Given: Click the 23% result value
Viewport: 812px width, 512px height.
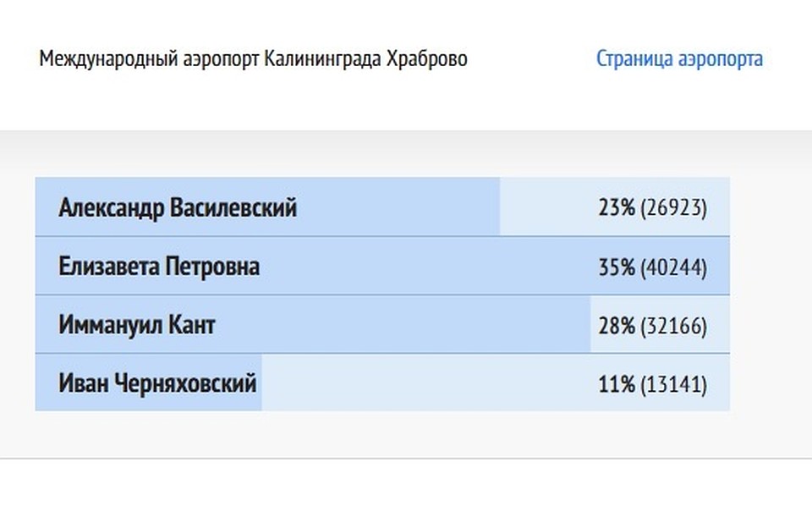Looking at the screenshot, I should 617,208.
